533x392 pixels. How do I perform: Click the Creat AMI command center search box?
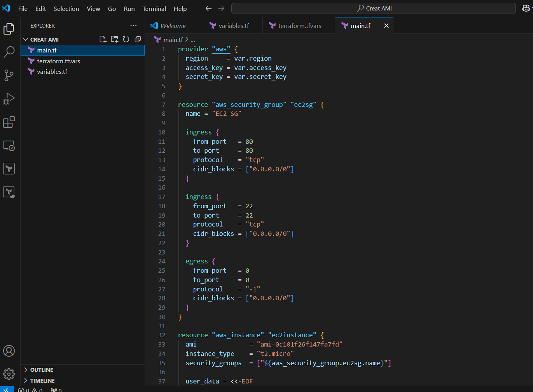[374, 8]
